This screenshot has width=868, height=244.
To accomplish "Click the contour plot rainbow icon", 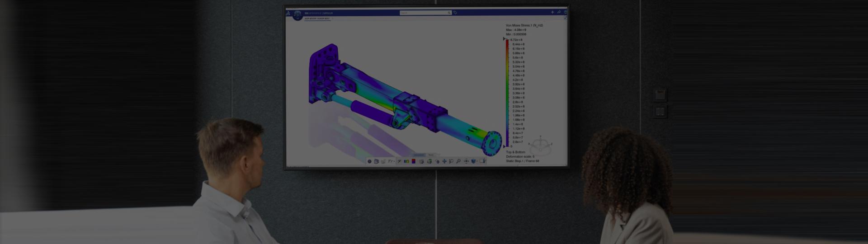I will click(406, 161).
